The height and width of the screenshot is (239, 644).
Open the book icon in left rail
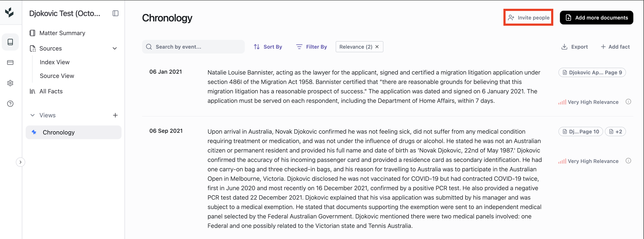[10, 42]
